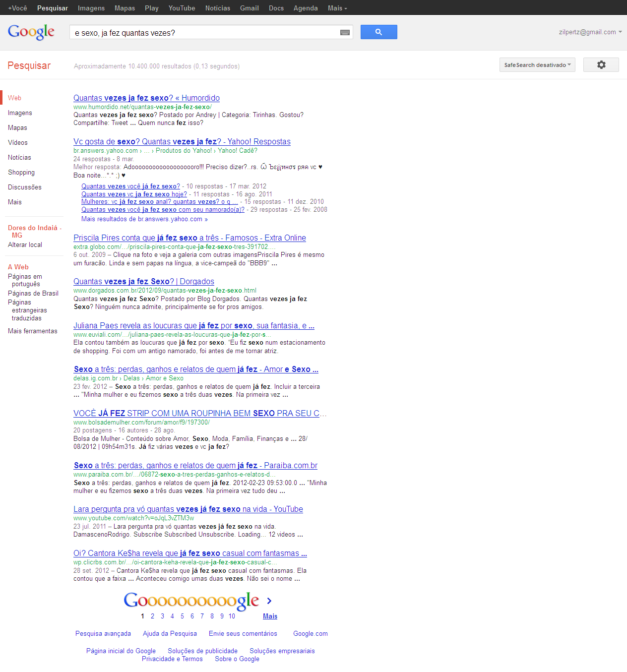Open the Dorgados result title
Viewport: 627px width, 672px height.
pos(144,281)
